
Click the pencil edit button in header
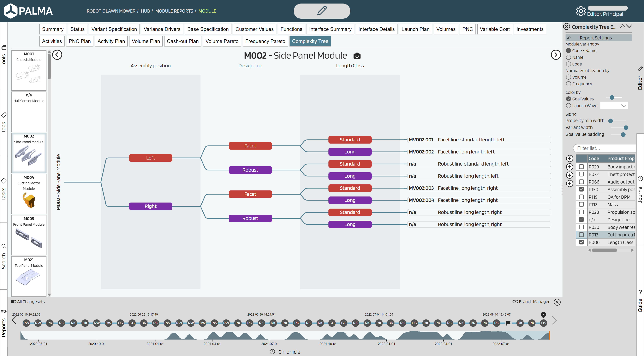tap(322, 11)
